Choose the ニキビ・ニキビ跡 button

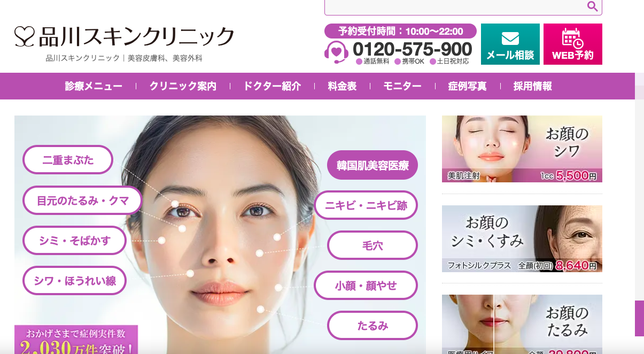pyautogui.click(x=366, y=205)
